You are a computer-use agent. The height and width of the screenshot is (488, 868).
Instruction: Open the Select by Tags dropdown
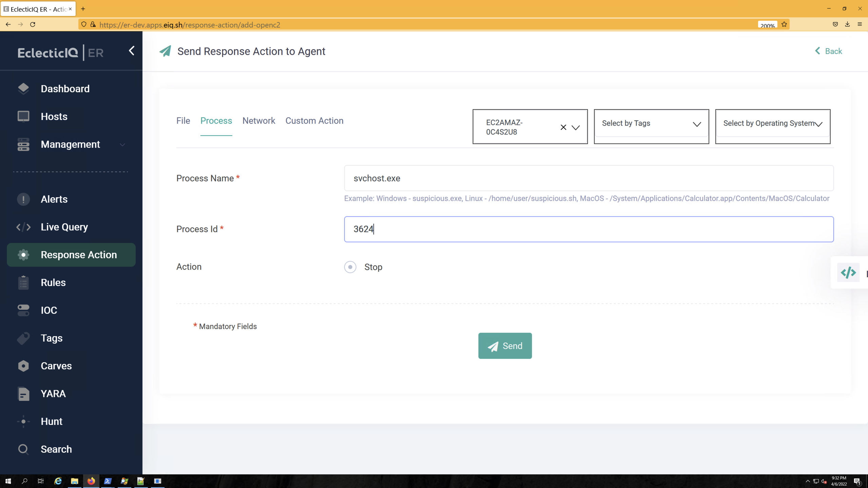pos(651,124)
